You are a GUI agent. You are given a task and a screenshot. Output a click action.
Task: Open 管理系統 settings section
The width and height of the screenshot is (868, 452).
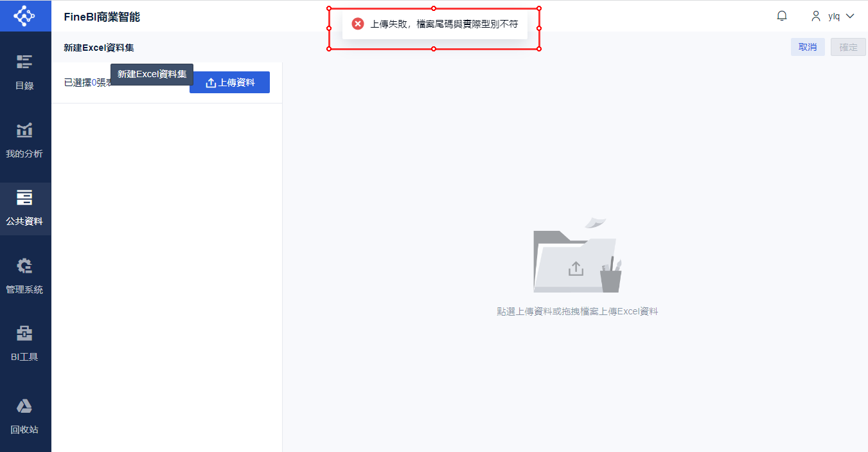click(25, 276)
